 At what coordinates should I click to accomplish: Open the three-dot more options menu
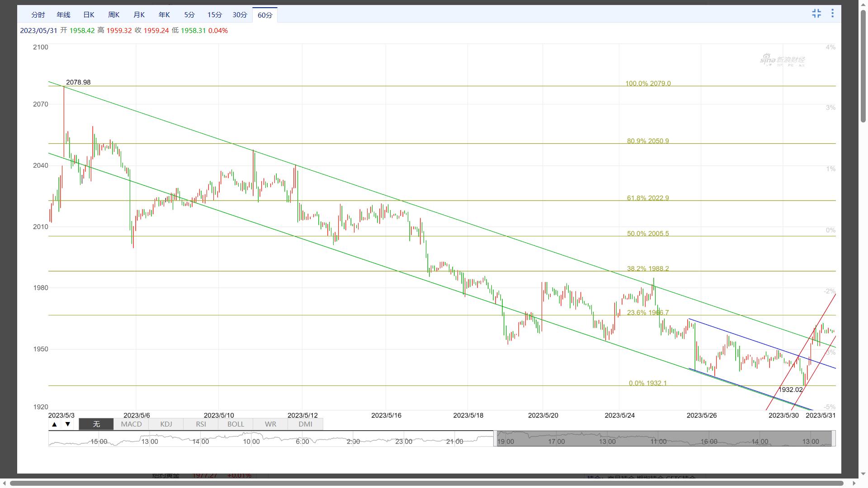[x=832, y=14]
